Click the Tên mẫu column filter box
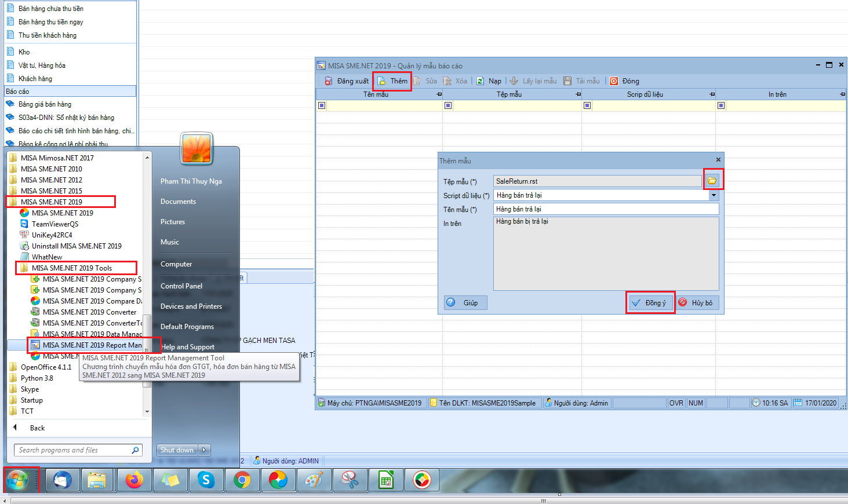This screenshot has width=848, height=504. coord(322,105)
